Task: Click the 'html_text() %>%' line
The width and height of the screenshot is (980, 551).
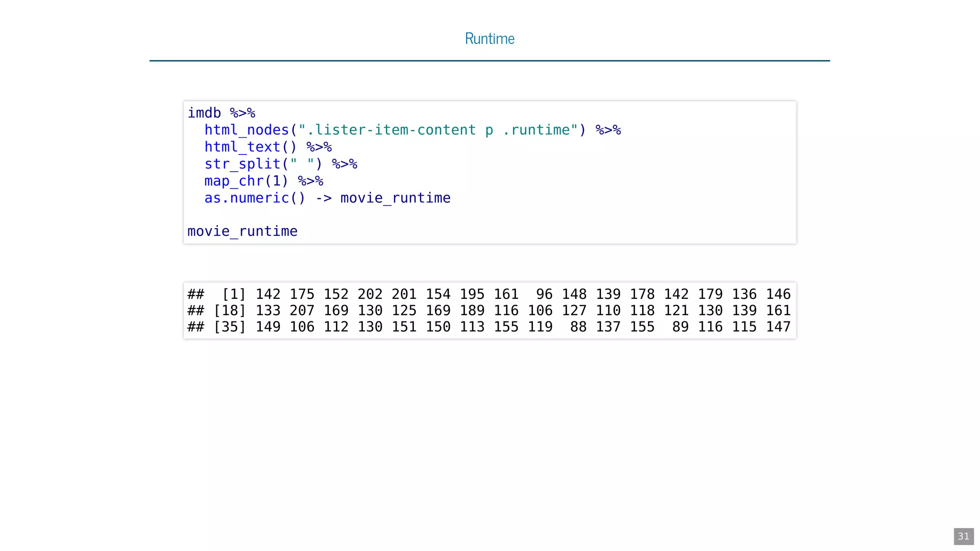Action: [x=268, y=147]
